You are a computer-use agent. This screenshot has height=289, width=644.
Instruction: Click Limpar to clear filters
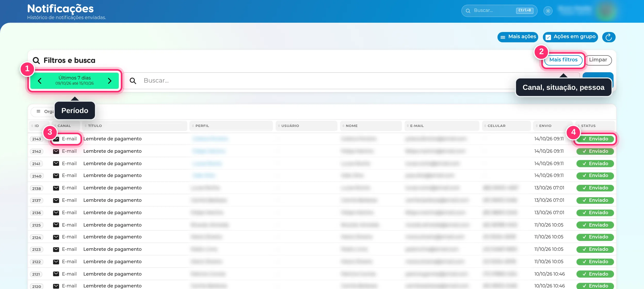pyautogui.click(x=598, y=60)
